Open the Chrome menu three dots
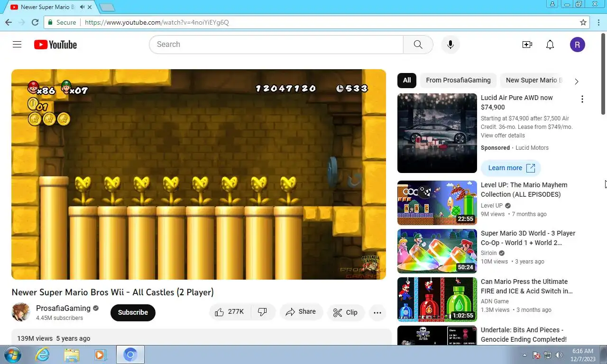607x364 pixels. pos(598,22)
